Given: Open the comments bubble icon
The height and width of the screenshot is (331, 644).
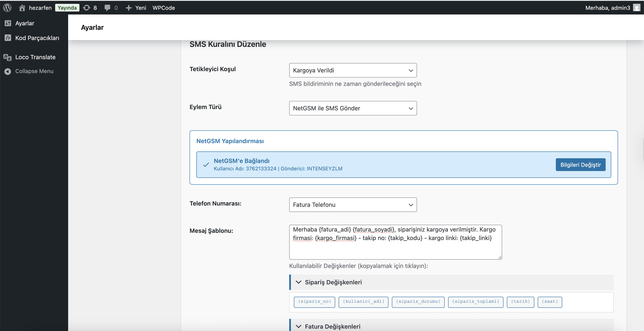Looking at the screenshot, I should [x=107, y=8].
